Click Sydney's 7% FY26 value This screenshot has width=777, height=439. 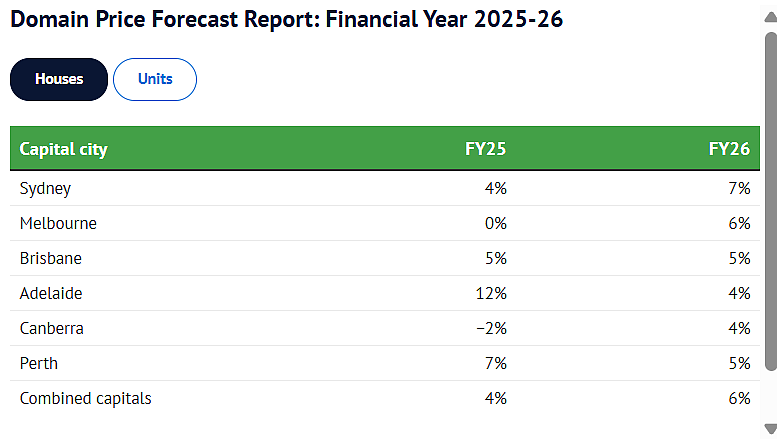[x=739, y=188]
